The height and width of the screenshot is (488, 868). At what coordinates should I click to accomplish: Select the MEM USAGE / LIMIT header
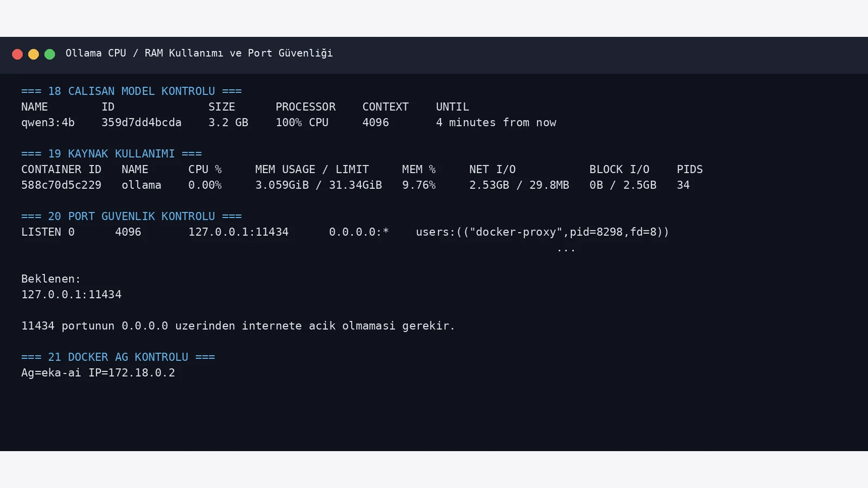pos(312,169)
